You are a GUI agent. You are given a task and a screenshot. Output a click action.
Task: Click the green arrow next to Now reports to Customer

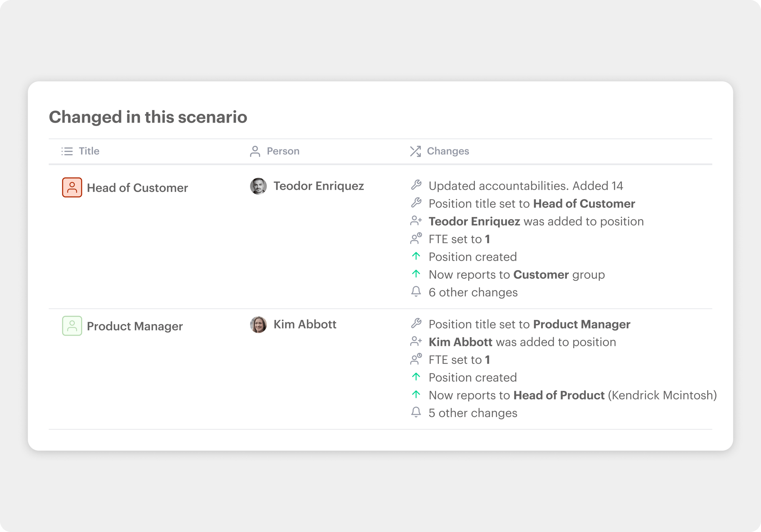tap(416, 274)
